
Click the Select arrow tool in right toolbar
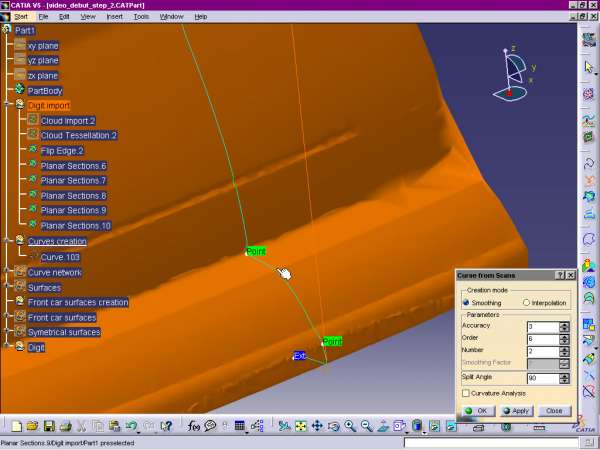coord(589,66)
